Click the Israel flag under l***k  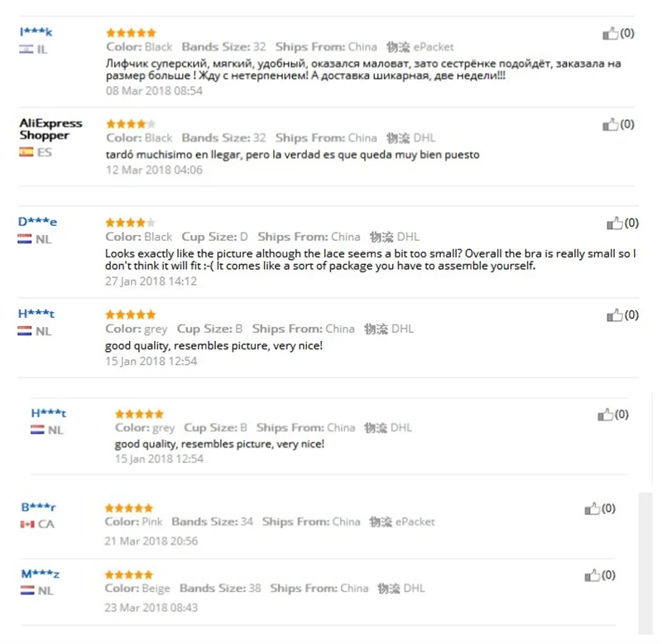[26, 50]
